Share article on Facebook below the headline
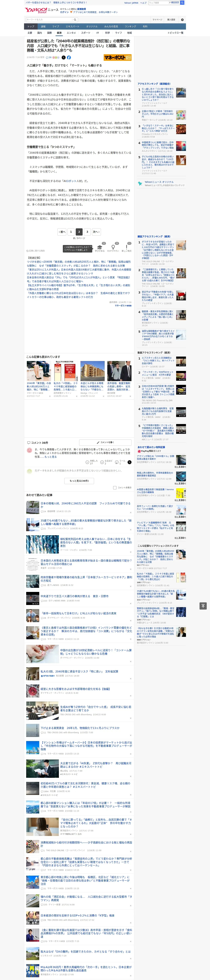The image size is (210, 980). 69,57
